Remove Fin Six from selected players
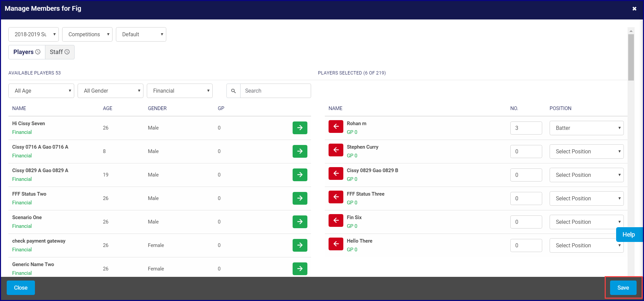Screen dimensions: 644x301 [x=336, y=220]
